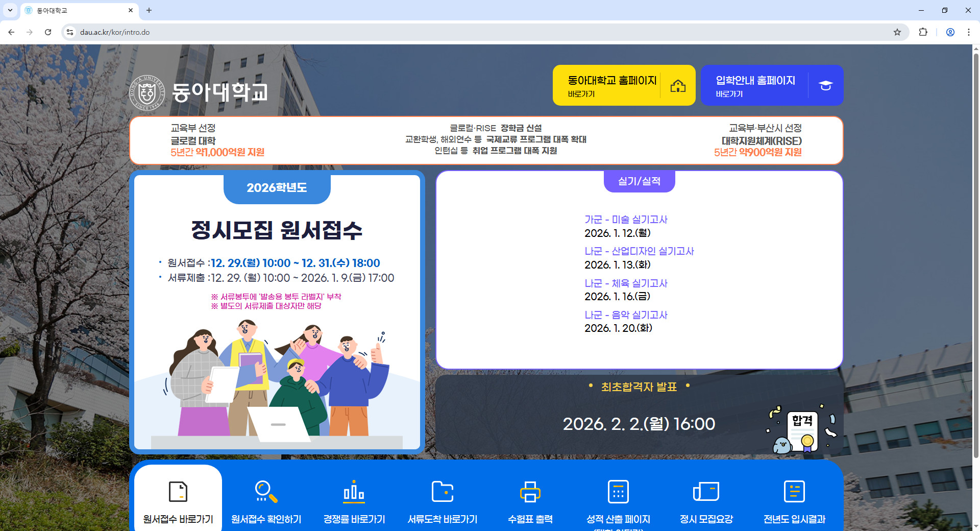The image size is (980, 531).
Task: Go to 입학안내 홈페이지 바로가기
Action: click(x=772, y=85)
